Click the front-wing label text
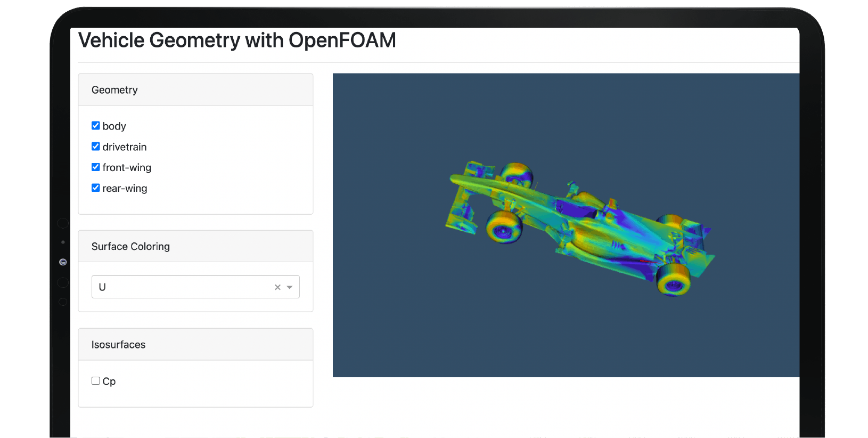868x438 pixels. point(127,168)
